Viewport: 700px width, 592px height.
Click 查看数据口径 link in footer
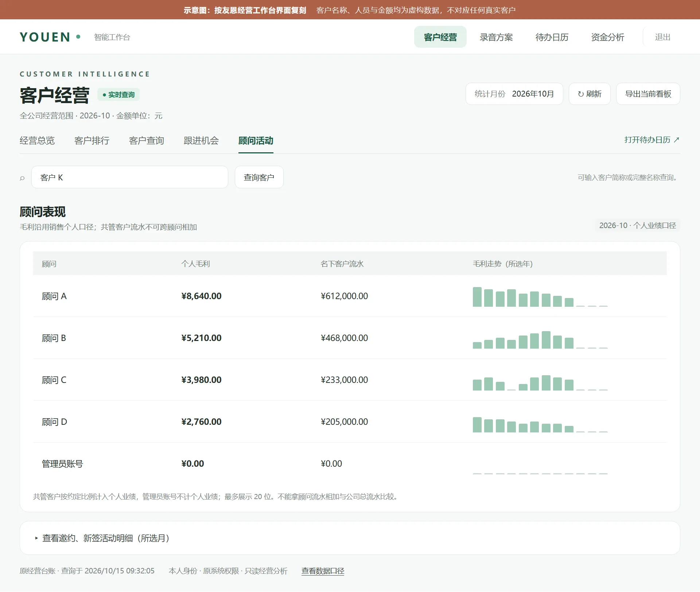323,571
